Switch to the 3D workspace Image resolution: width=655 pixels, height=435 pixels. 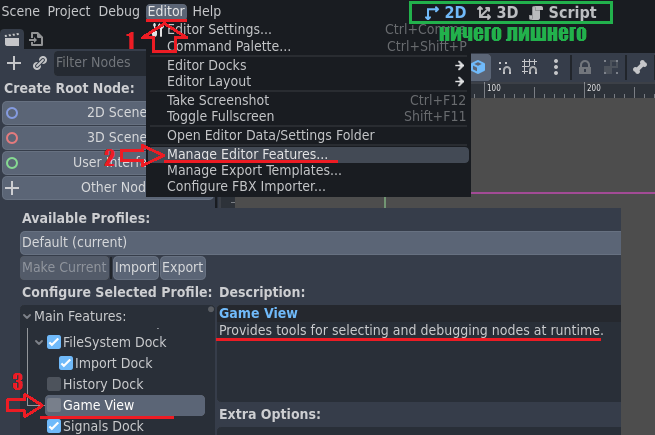tap(498, 13)
